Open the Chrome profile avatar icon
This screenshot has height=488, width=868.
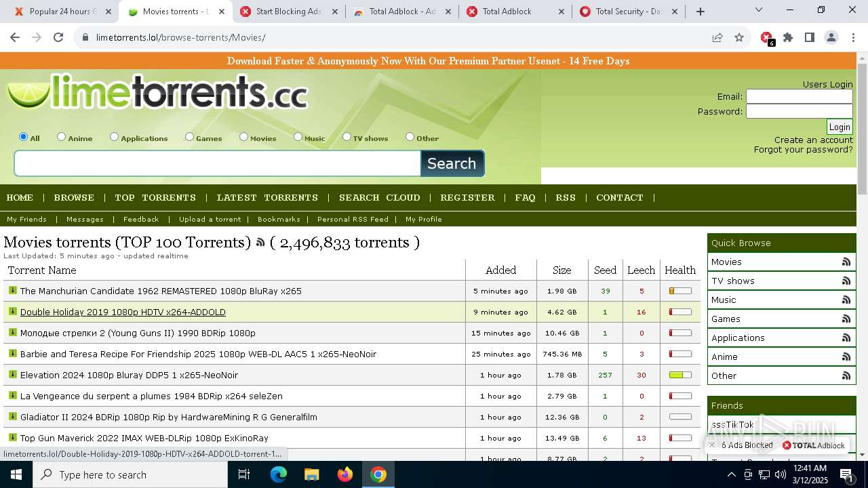831,38
